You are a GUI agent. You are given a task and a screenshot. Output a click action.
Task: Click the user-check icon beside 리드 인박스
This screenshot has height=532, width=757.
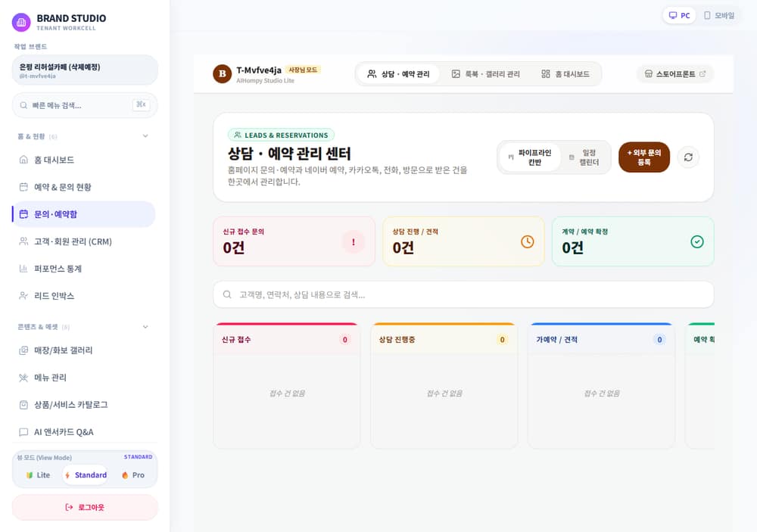point(23,295)
